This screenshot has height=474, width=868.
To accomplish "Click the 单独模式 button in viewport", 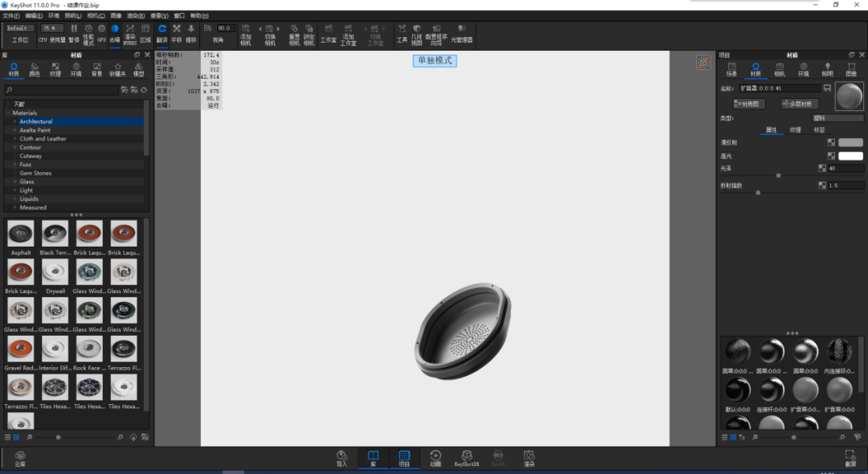I will (435, 60).
